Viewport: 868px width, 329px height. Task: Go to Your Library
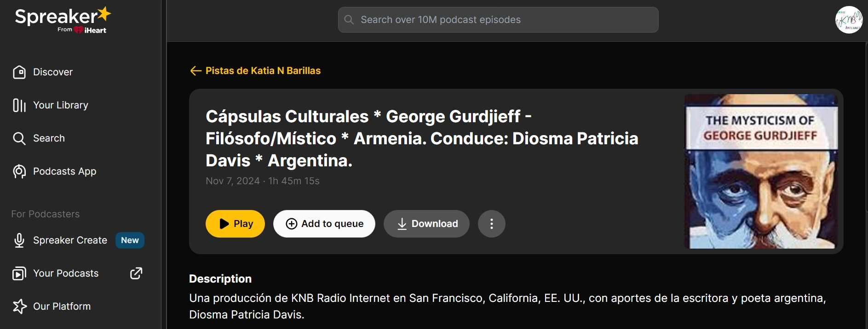[x=60, y=105]
